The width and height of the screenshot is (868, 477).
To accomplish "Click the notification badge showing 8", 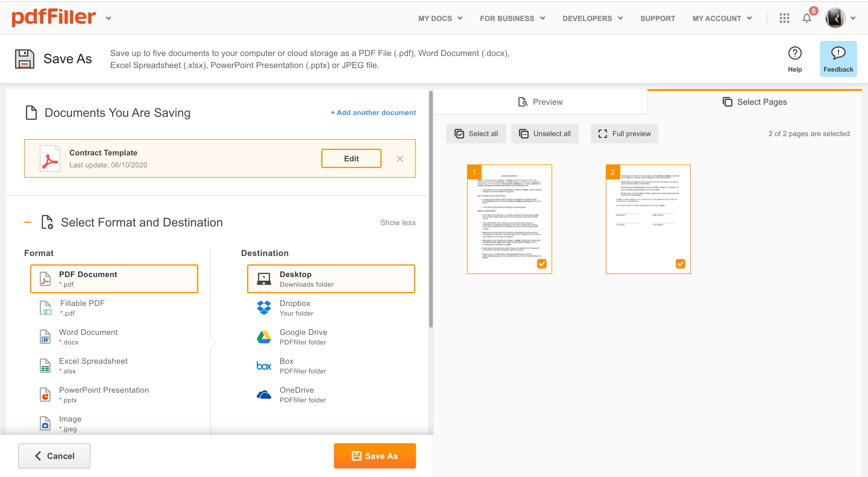I will point(813,11).
